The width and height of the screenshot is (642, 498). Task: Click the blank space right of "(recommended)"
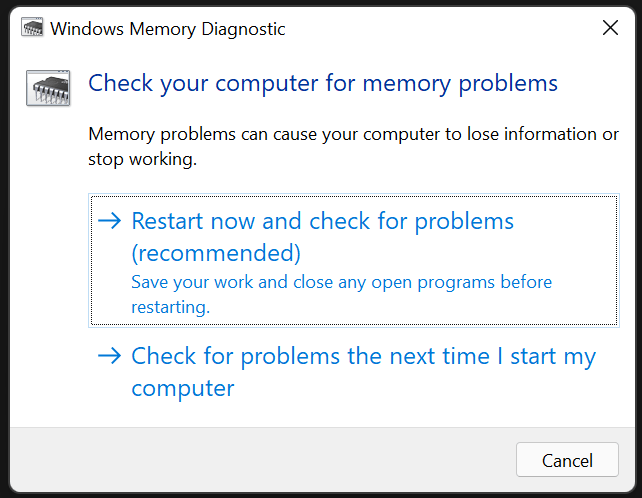click(450, 251)
